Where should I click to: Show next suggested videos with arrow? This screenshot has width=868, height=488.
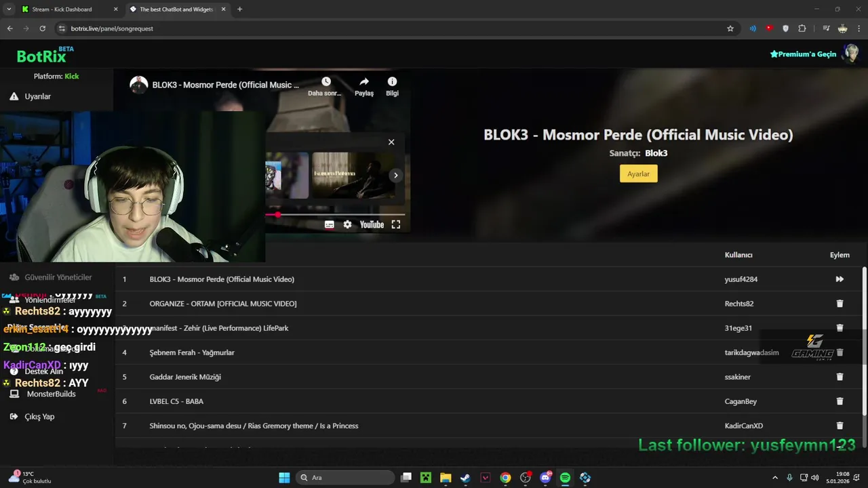(395, 176)
